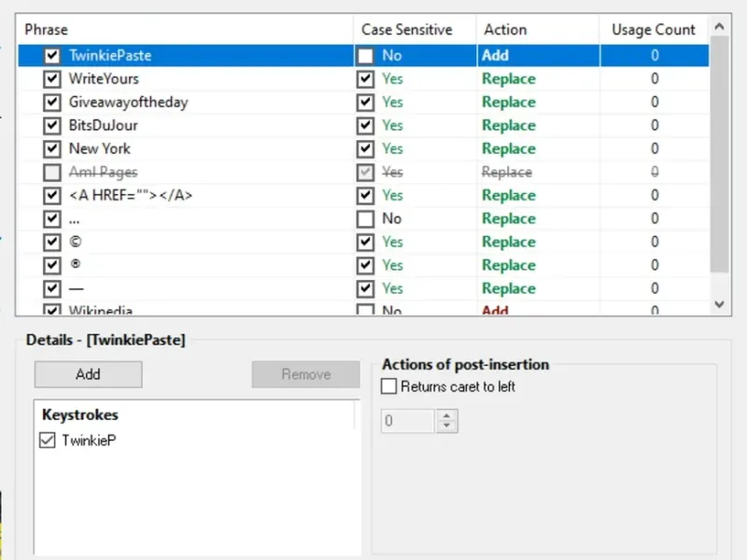Sort by the Case Sensitive column header
Image resolution: width=747 pixels, height=560 pixels.
click(415, 30)
